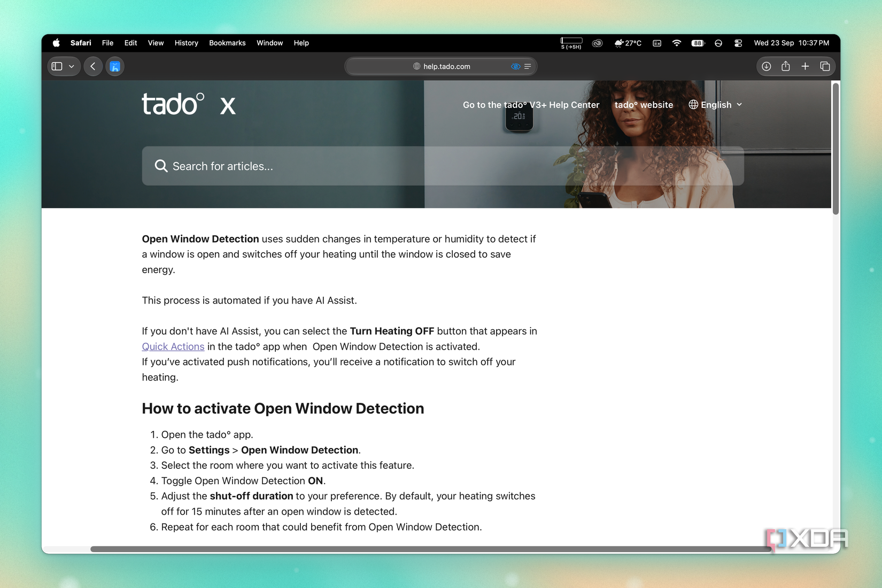
Task: Go back to the previous page
Action: pyautogui.click(x=93, y=66)
